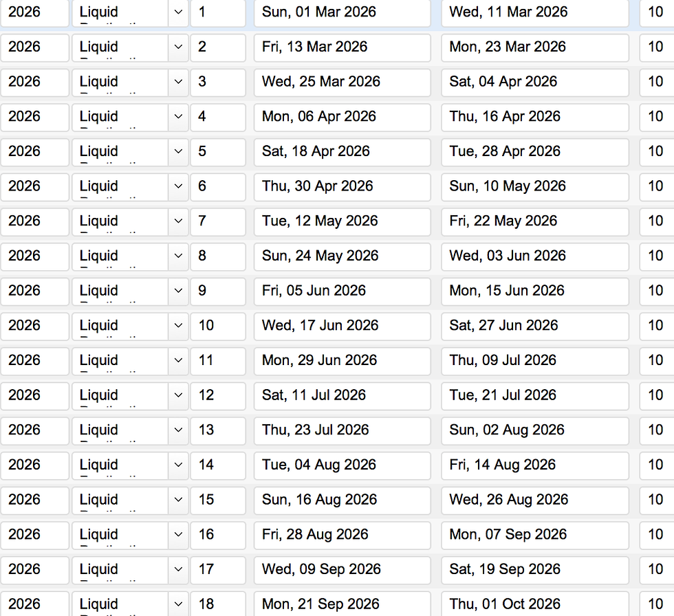The image size is (674, 616).
Task: Click the Wed, 09 Sep 2026 date field
Action: (x=342, y=569)
